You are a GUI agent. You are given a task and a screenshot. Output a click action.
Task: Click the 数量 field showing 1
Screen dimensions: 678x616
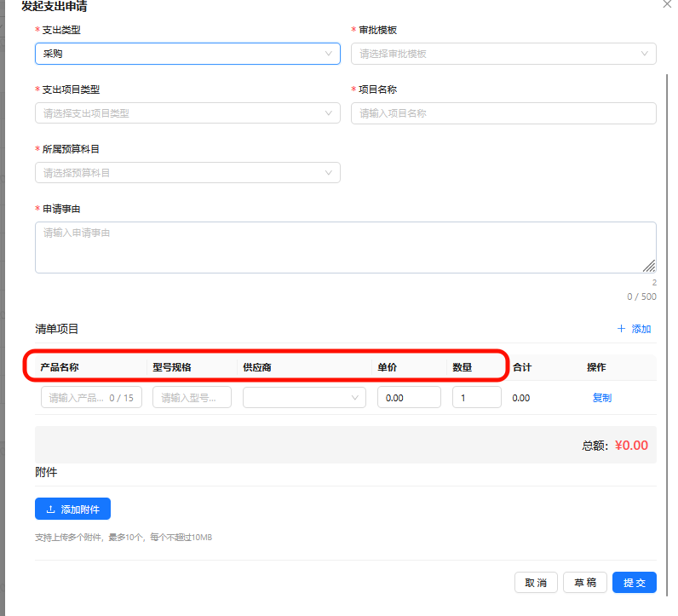point(476,398)
